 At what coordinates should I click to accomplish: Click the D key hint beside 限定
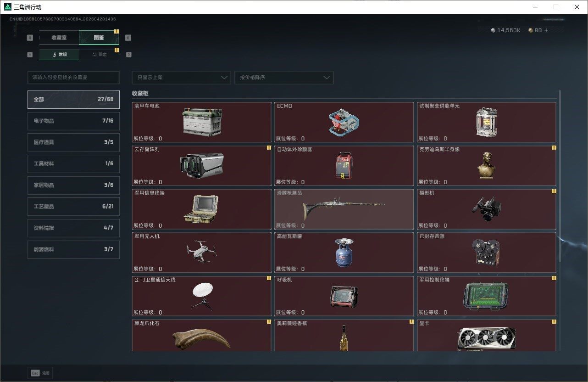pos(128,55)
